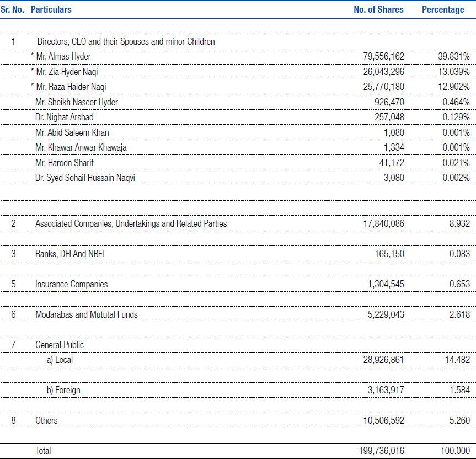The height and width of the screenshot is (459, 476).
Task: Click share count 1,304,545
Action: point(386,284)
